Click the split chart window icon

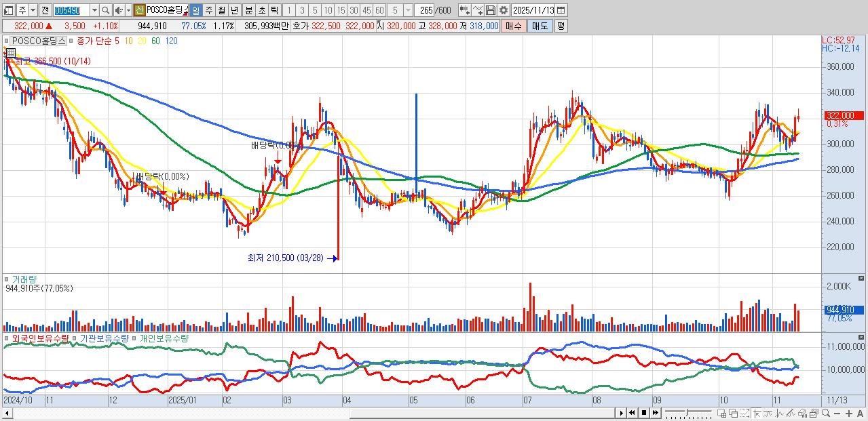pos(722,413)
